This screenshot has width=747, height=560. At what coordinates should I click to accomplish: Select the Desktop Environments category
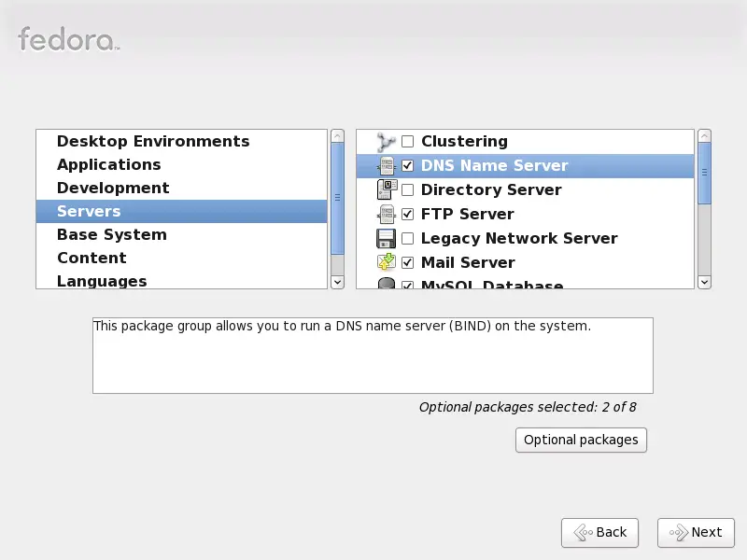(181, 142)
